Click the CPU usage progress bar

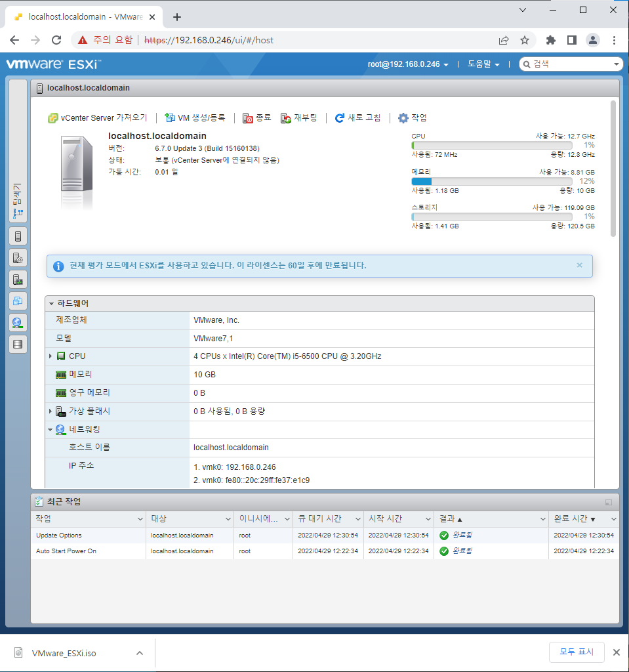(492, 145)
